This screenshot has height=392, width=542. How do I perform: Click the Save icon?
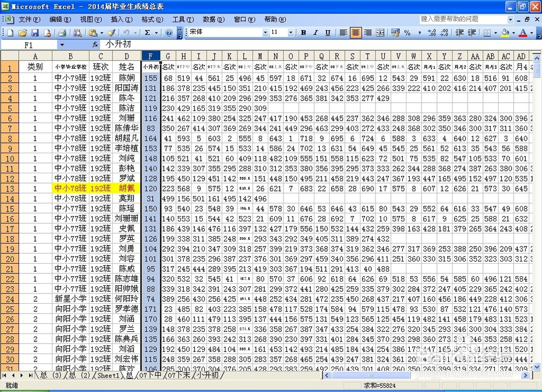click(36, 32)
